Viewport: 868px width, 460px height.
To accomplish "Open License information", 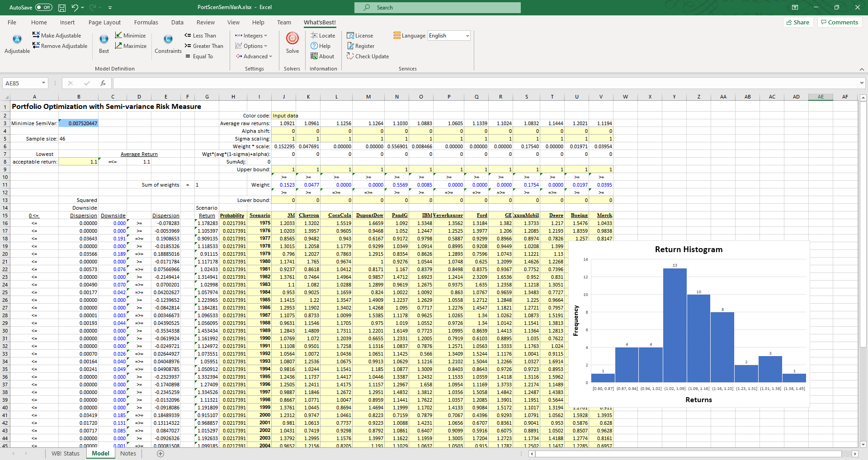I will coord(360,35).
